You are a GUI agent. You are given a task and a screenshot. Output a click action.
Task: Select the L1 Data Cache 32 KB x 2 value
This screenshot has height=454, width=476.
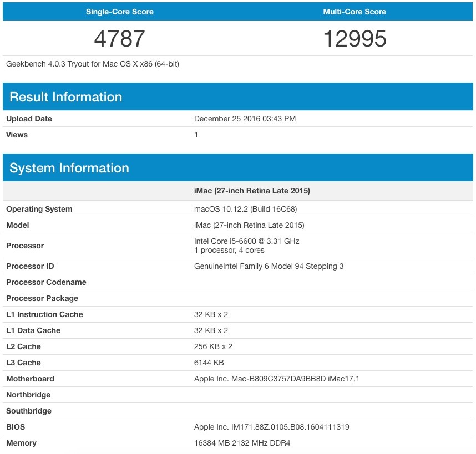(211, 330)
